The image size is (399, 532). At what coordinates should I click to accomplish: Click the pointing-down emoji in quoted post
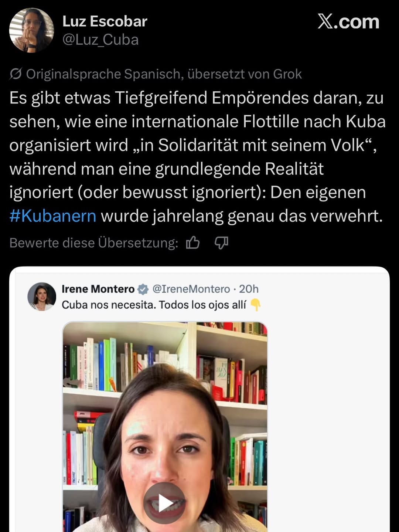pos(255,305)
